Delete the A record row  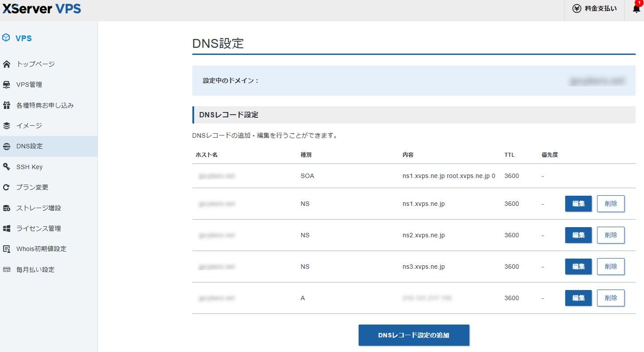(x=610, y=298)
